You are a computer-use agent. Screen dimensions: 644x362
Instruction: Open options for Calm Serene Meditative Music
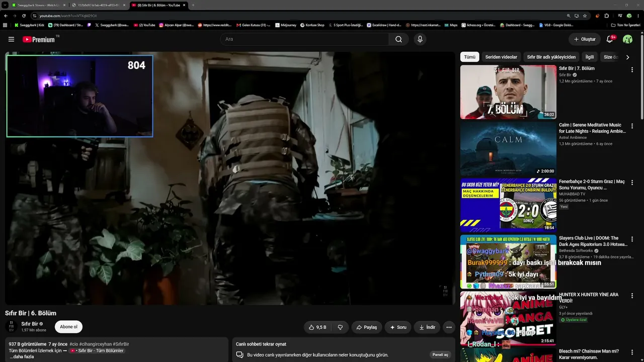(x=632, y=126)
